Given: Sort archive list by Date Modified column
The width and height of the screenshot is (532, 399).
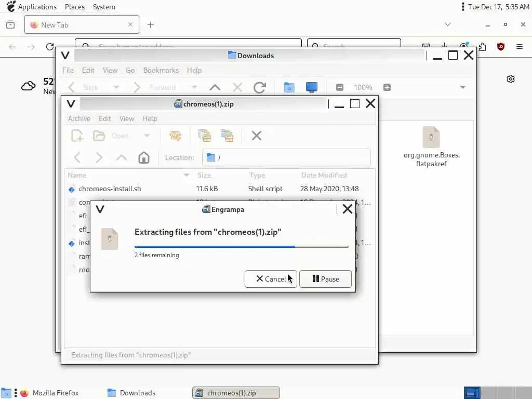Looking at the screenshot, I should [x=336, y=175].
